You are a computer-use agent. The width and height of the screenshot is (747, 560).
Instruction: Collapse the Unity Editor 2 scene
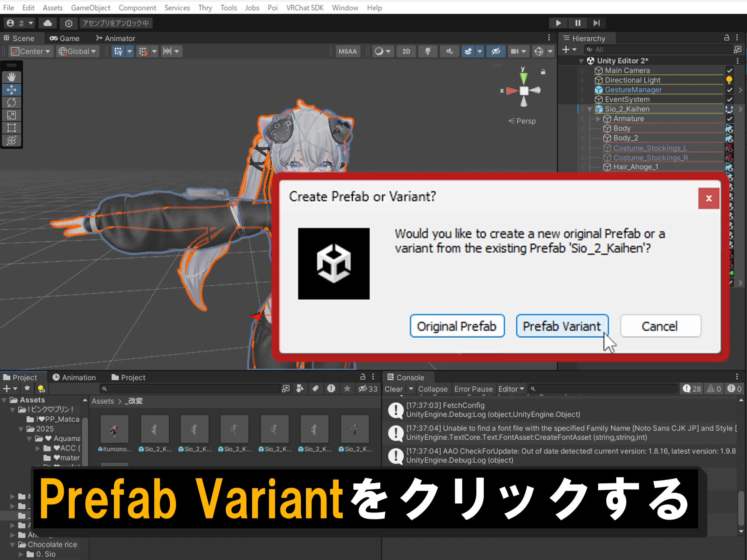pyautogui.click(x=581, y=61)
